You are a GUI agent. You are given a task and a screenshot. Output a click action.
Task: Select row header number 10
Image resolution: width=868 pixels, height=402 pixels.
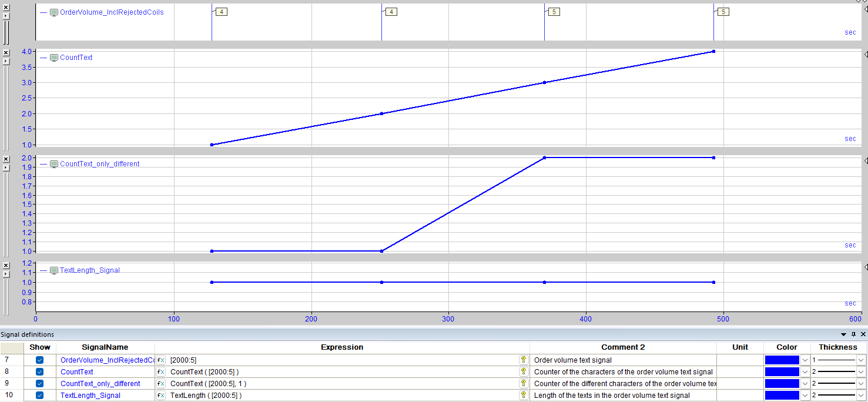(12, 396)
